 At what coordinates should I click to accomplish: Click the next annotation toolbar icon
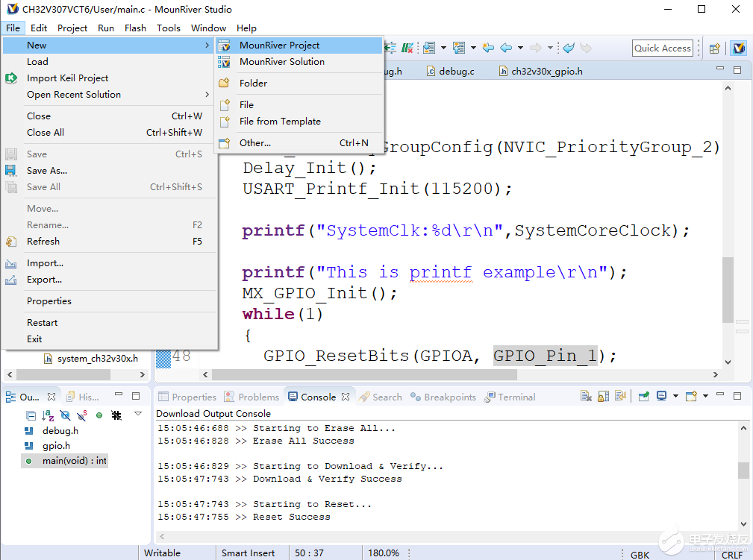pyautogui.click(x=429, y=48)
